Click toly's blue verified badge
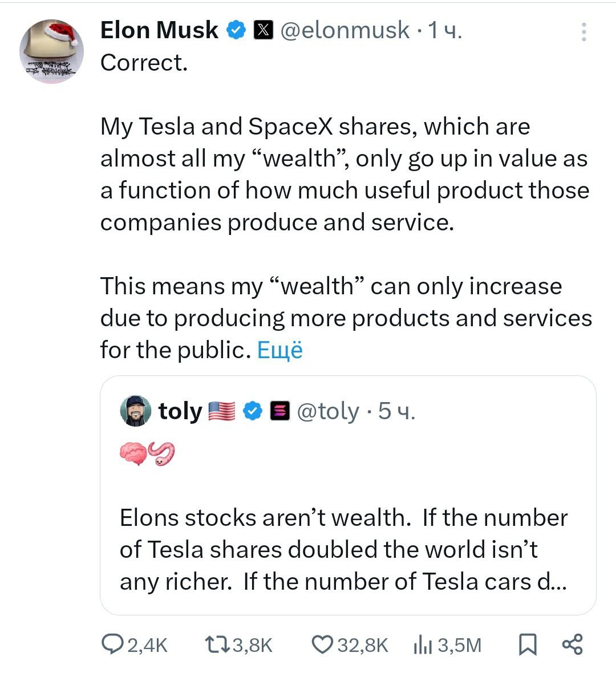The image size is (616, 673). coord(253,411)
